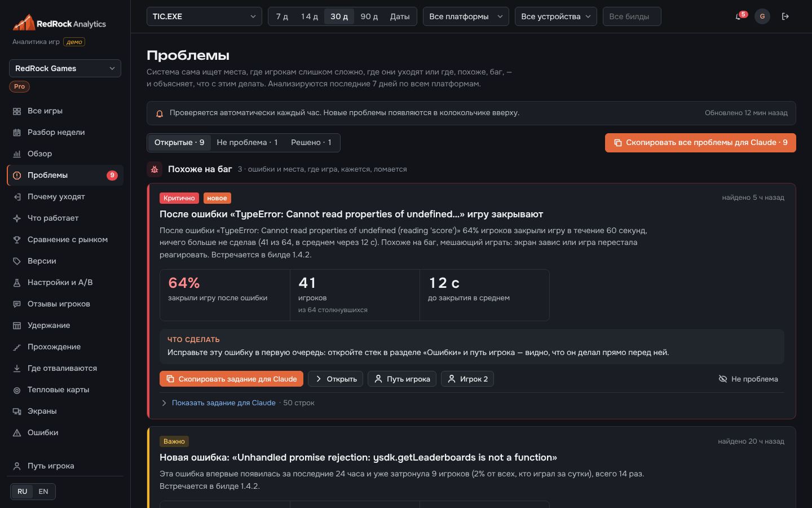The image size is (812, 508).
Task: Go to Экраны section
Action: click(x=65, y=411)
